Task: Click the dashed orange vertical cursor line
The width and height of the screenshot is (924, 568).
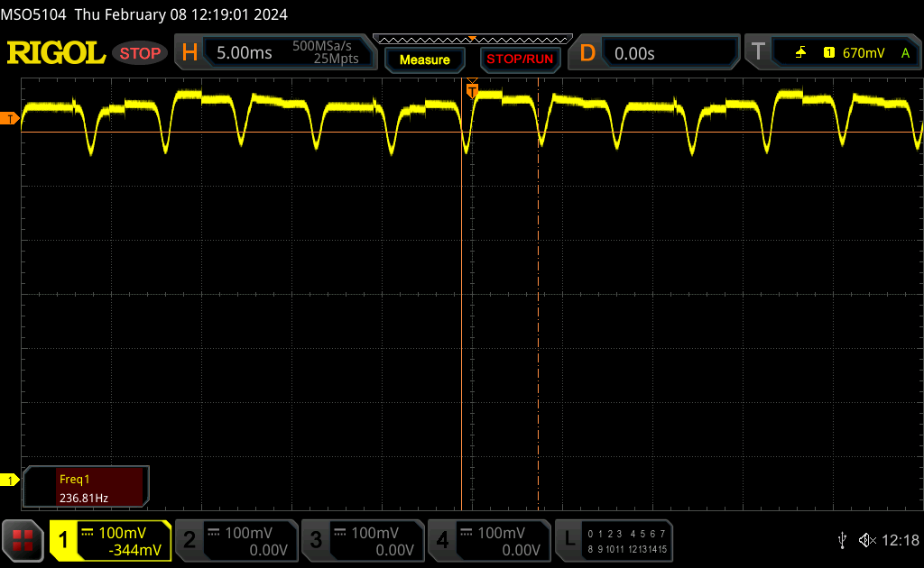Action: (x=538, y=294)
